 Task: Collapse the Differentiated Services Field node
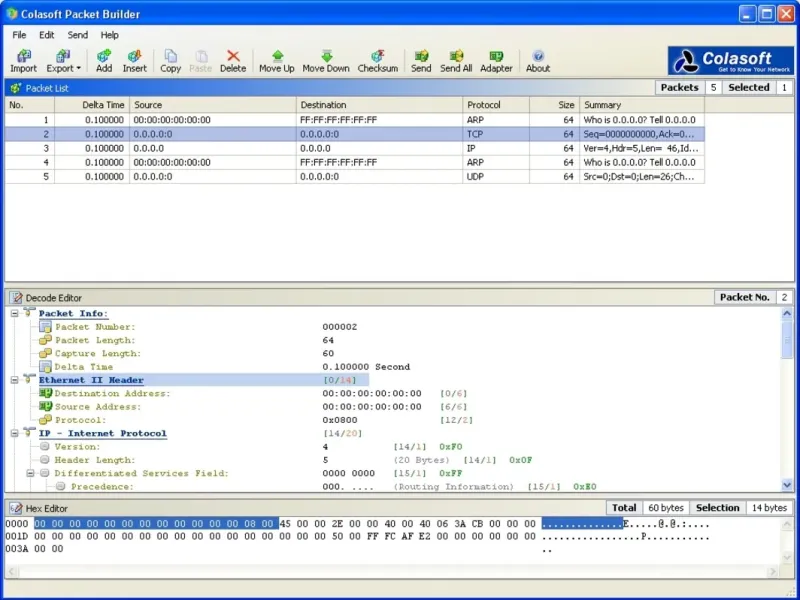[31, 473]
